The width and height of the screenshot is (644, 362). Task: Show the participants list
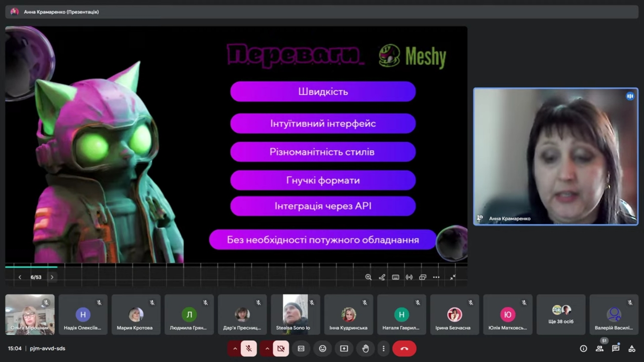(x=600, y=349)
